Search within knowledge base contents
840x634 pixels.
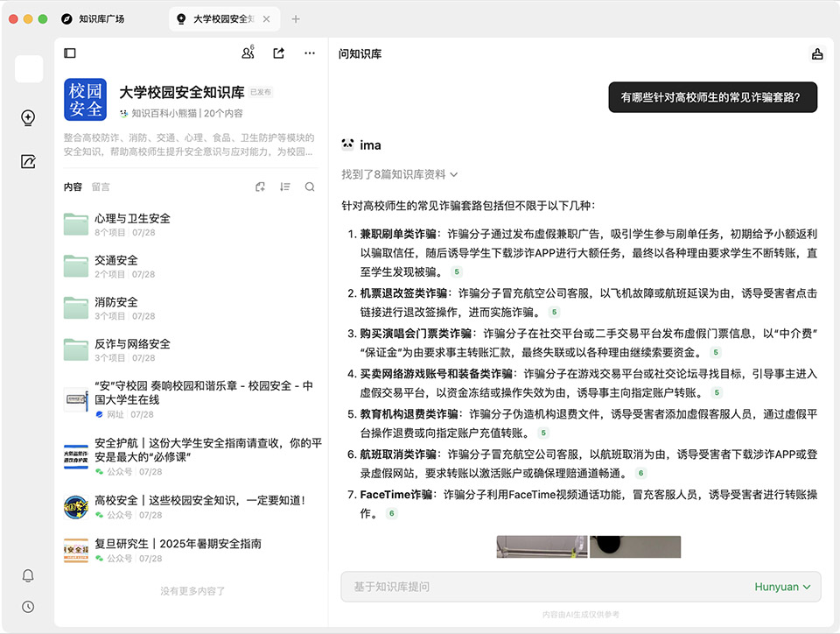click(x=310, y=187)
